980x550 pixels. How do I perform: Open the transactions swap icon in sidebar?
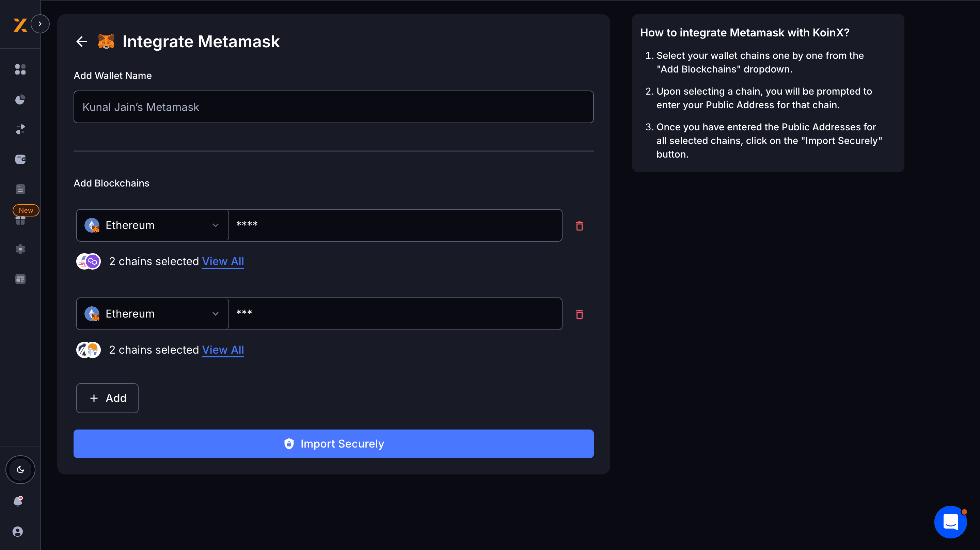pyautogui.click(x=20, y=129)
